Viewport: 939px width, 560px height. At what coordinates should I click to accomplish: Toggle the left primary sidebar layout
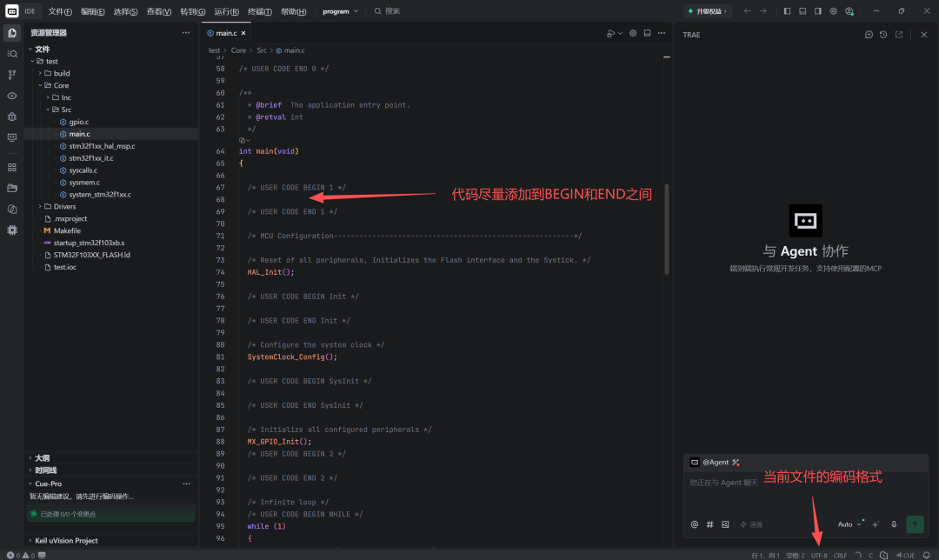coord(787,11)
